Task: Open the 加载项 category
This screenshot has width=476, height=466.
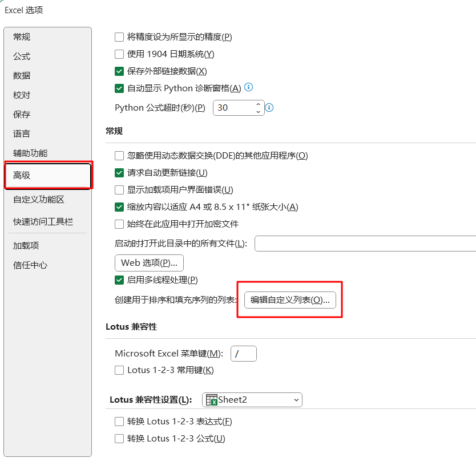Action: point(26,245)
